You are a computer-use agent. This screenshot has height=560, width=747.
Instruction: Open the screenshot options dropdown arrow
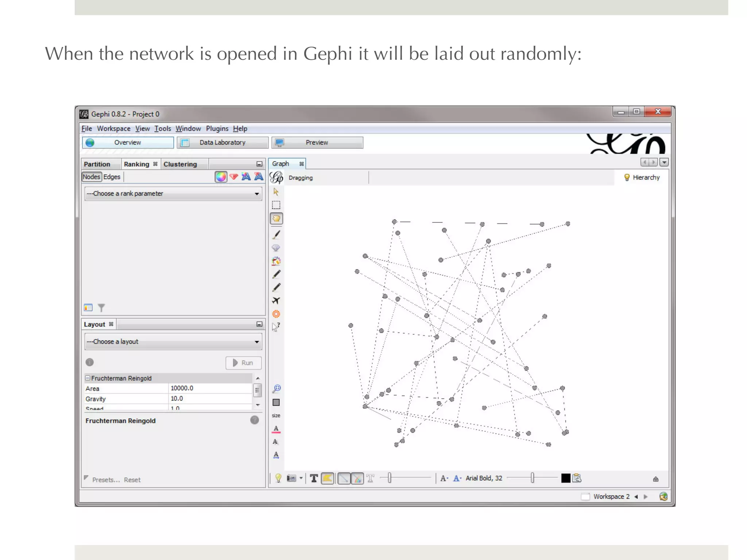coord(301,478)
